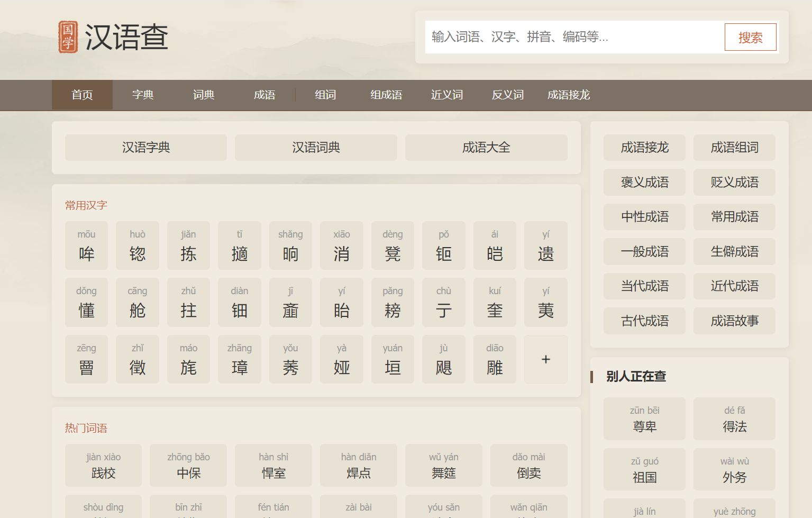This screenshot has height=518, width=812.
Task: Open the 字典 navigation tab
Action: pyautogui.click(x=143, y=95)
